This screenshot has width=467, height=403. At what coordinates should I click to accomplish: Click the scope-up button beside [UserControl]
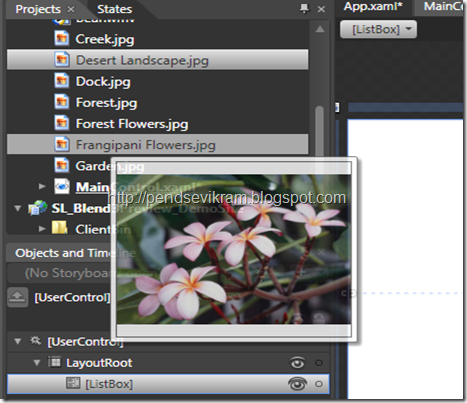click(x=18, y=297)
